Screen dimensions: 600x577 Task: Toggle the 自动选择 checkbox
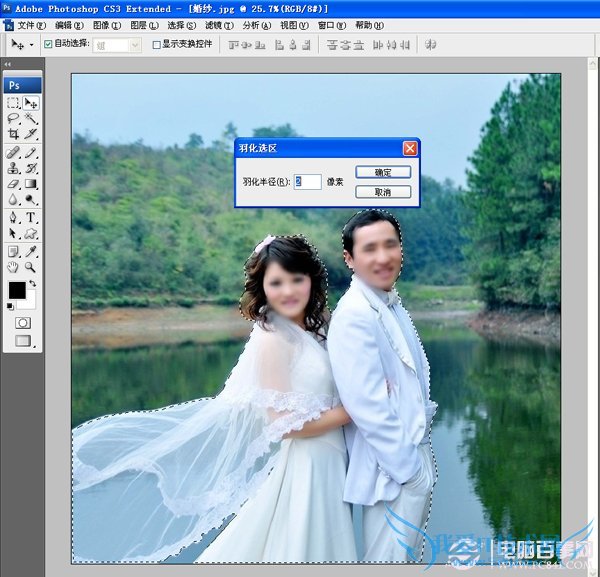48,45
